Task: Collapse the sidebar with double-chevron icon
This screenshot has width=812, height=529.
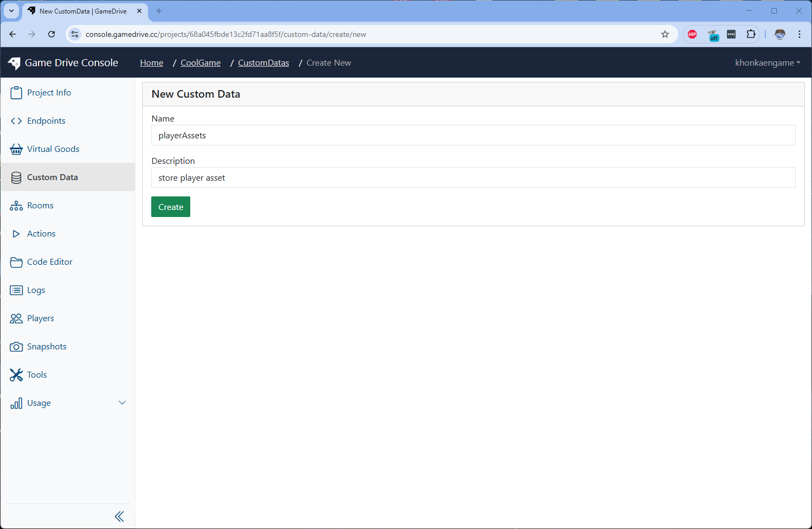Action: click(x=119, y=517)
